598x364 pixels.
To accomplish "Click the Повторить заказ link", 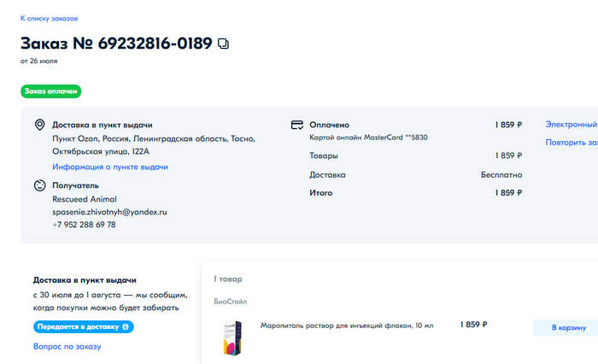I will pos(571,142).
